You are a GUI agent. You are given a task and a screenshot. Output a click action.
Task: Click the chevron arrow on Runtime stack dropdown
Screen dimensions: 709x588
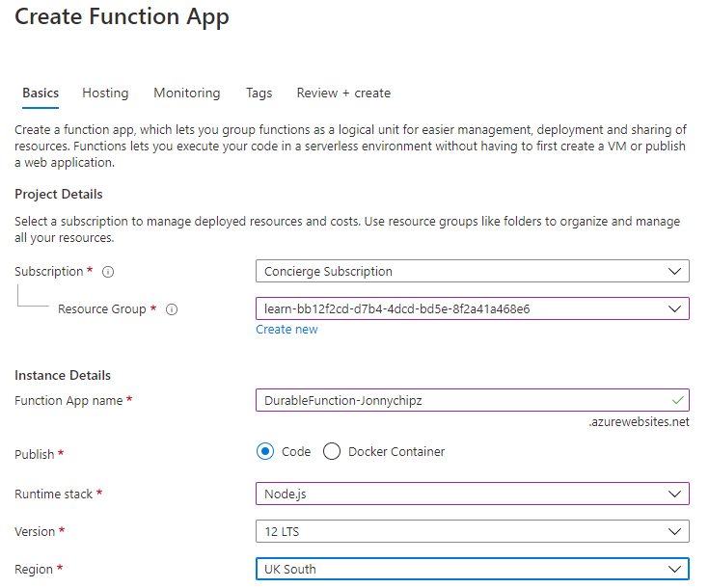tap(676, 494)
